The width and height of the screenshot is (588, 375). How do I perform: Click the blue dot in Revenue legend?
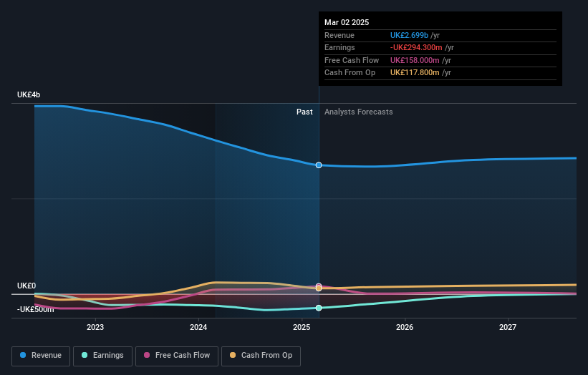[23, 355]
